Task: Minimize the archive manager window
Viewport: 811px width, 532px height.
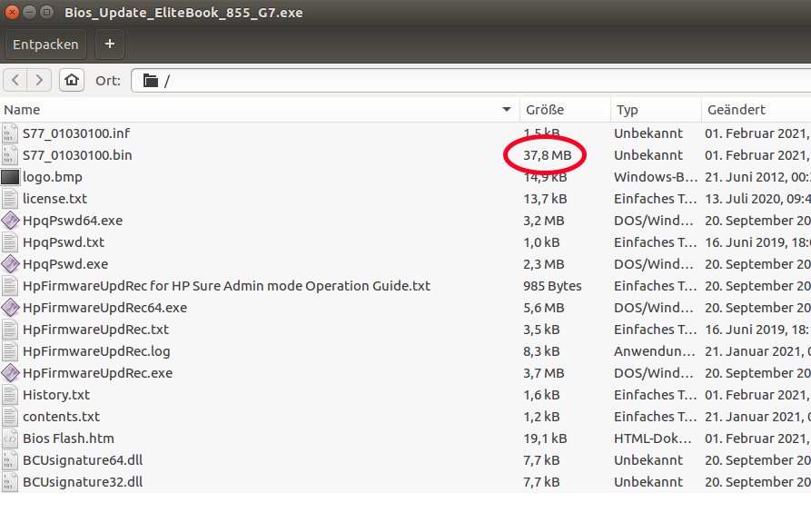Action: [x=29, y=12]
